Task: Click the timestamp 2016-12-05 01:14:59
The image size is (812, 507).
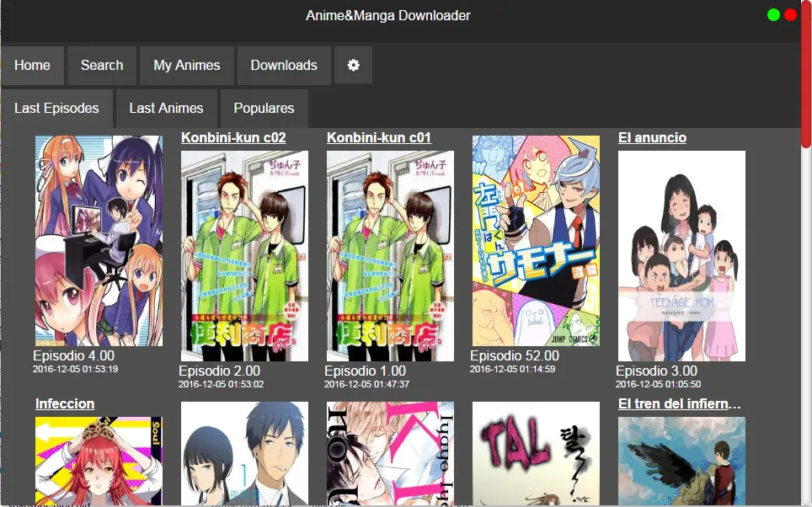Action: click(x=513, y=369)
